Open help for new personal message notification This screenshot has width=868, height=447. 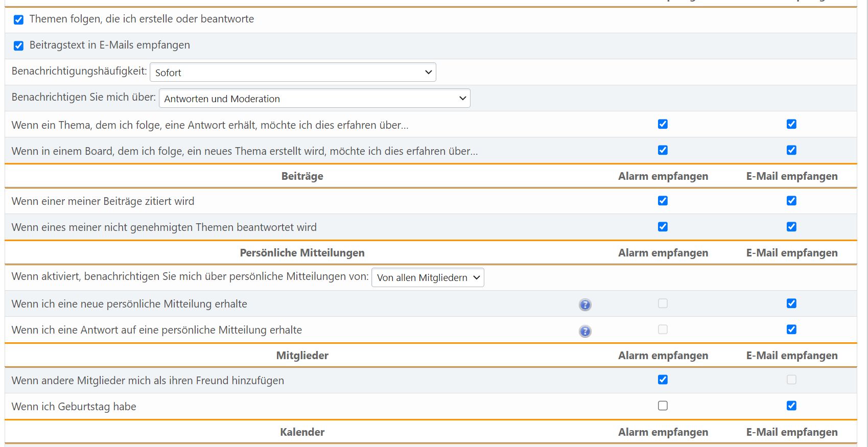pyautogui.click(x=585, y=305)
